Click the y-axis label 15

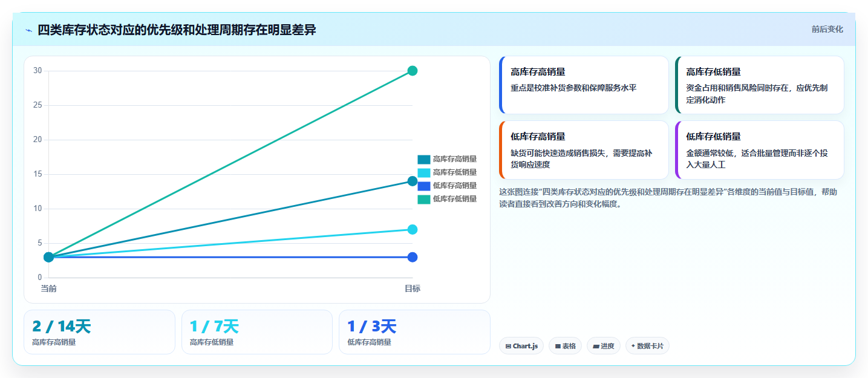38,174
